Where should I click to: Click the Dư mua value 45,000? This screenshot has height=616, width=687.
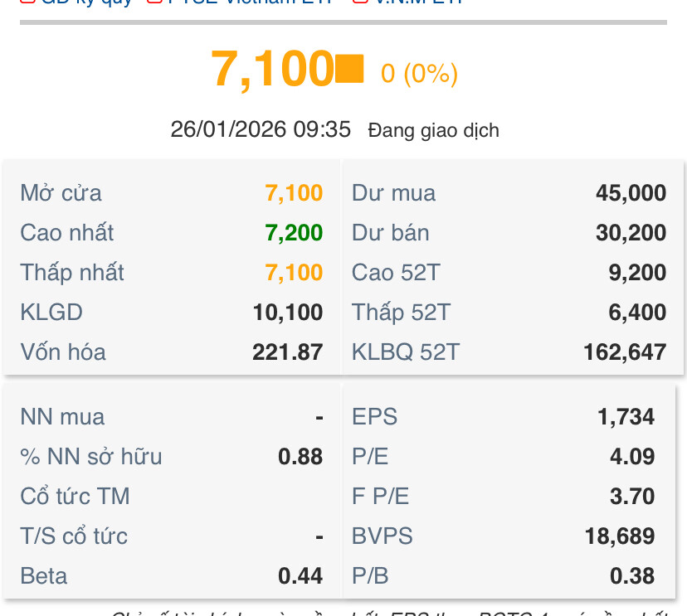(631, 193)
